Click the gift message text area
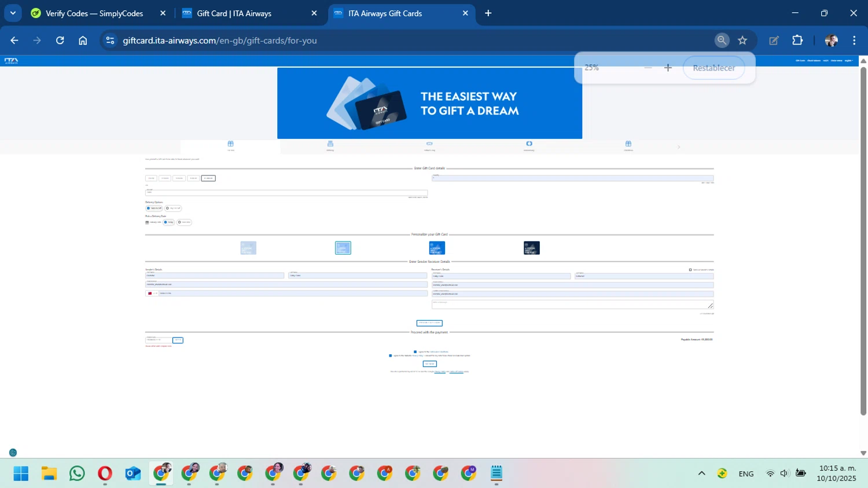Image resolution: width=868 pixels, height=488 pixels. tap(572, 304)
